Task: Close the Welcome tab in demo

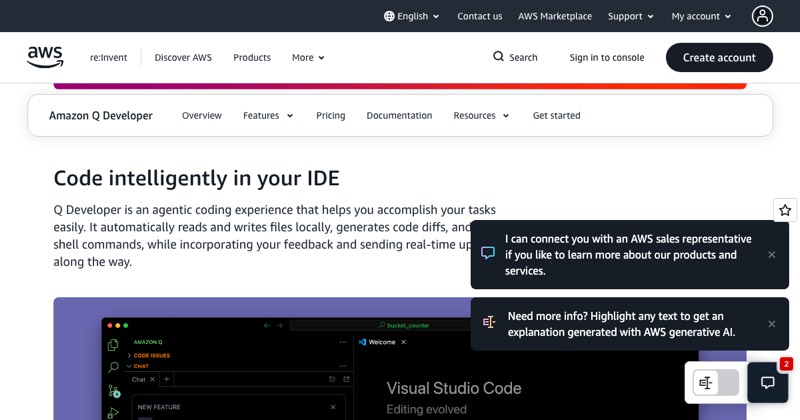Action: [x=404, y=342]
